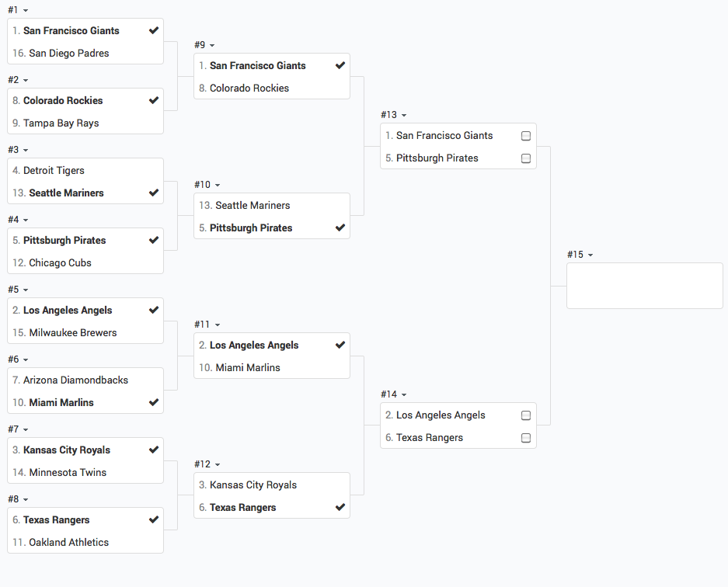The image size is (728, 587).
Task: Click the Miami Marlins winner checkmark in match #6
Action: [154, 402]
